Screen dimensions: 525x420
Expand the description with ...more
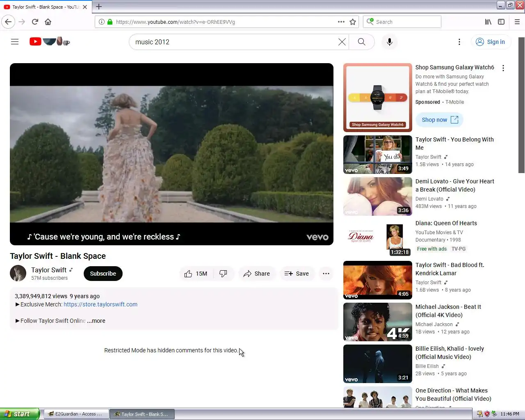(x=96, y=321)
